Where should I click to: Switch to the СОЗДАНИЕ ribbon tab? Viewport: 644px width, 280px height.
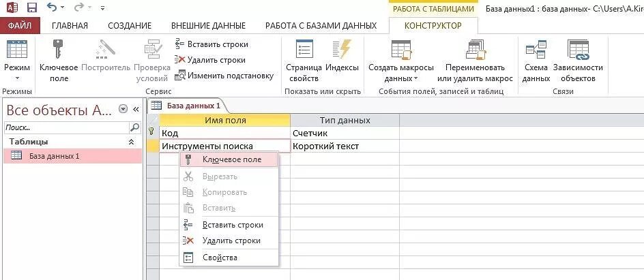pyautogui.click(x=130, y=26)
